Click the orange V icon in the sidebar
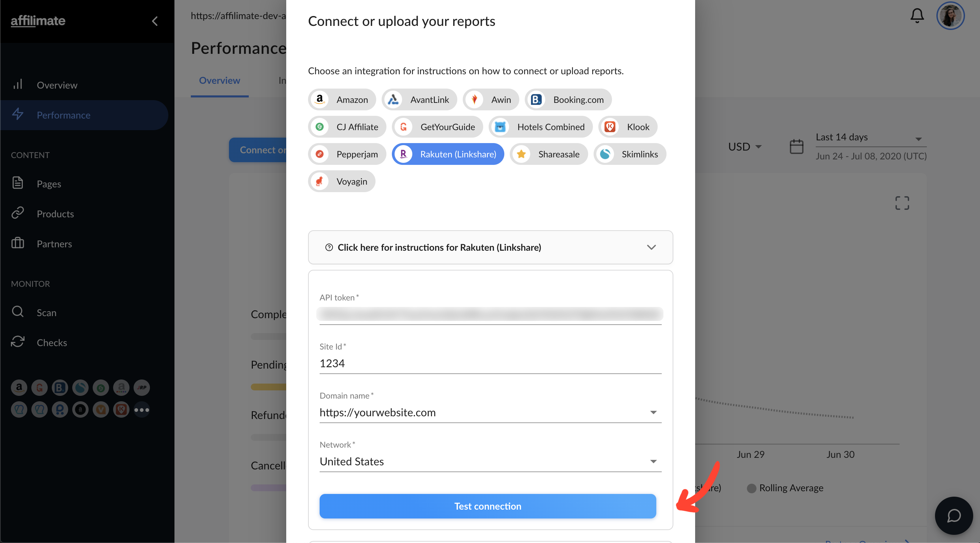980x543 pixels. 101,409
